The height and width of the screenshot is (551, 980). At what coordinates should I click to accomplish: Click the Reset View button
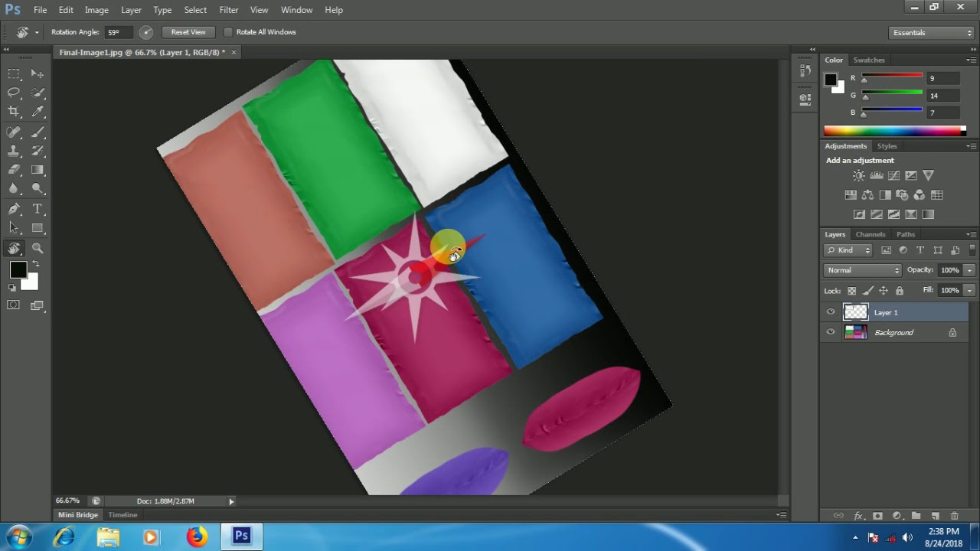click(188, 32)
